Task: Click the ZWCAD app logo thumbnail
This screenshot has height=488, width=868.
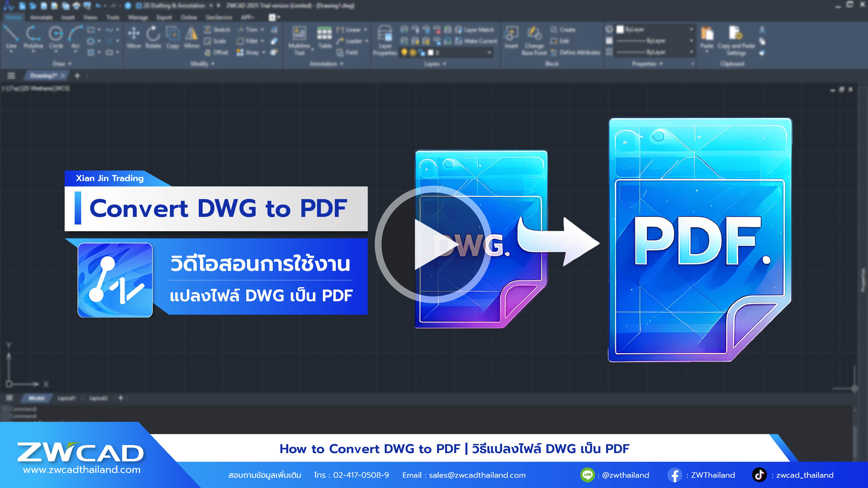Action: pyautogui.click(x=115, y=280)
